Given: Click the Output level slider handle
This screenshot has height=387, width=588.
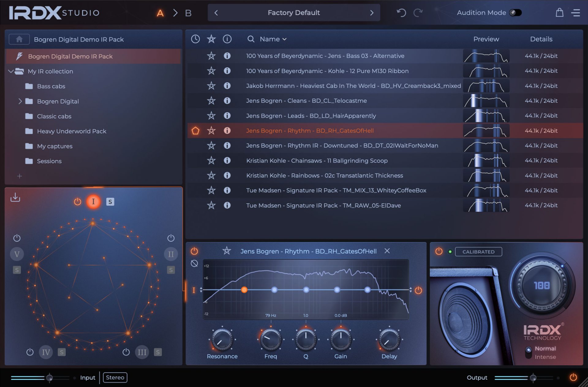Looking at the screenshot, I should coord(533,378).
